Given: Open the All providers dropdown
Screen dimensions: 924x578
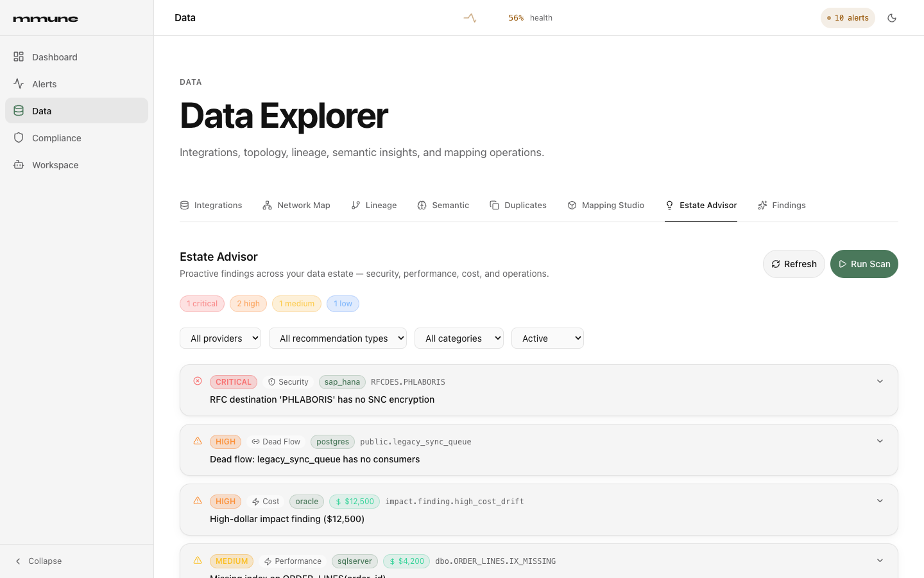Looking at the screenshot, I should [x=220, y=338].
